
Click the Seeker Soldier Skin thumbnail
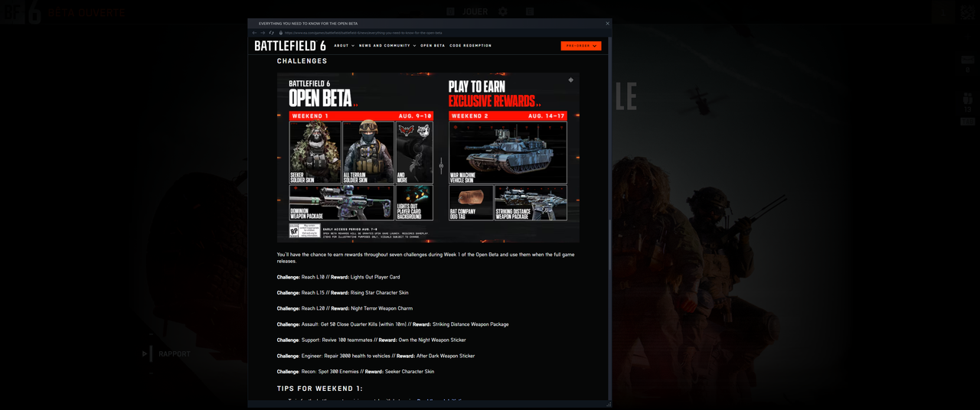315,152
